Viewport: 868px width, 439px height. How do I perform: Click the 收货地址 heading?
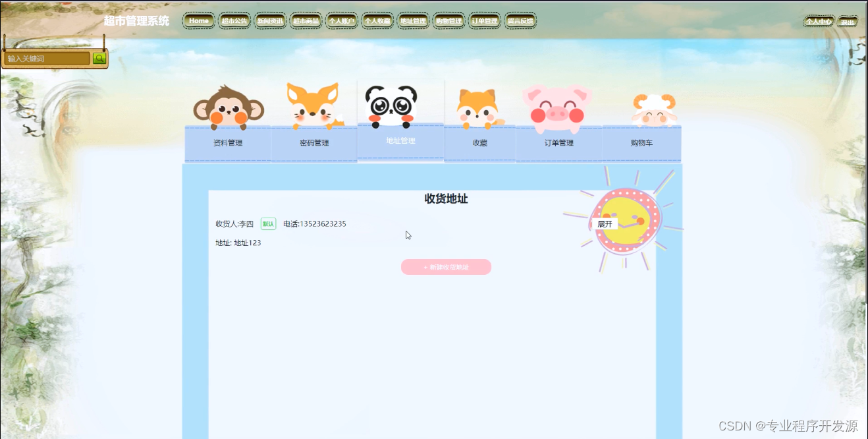point(446,199)
